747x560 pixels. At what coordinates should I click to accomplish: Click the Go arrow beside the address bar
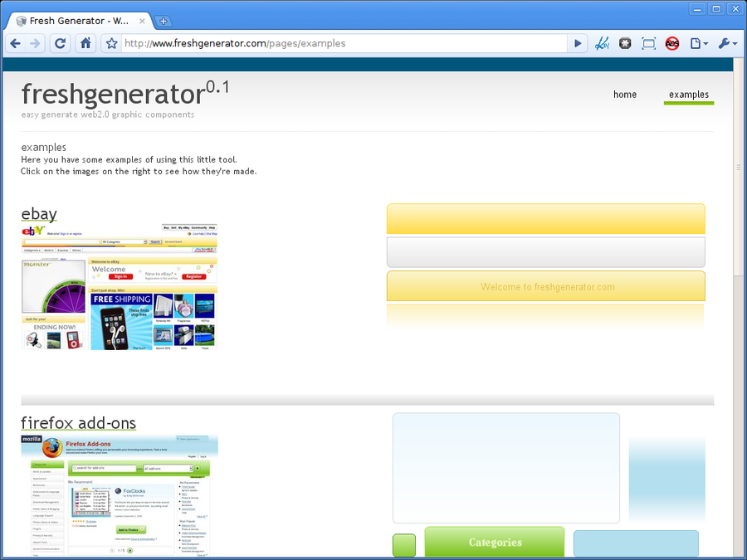pyautogui.click(x=578, y=44)
